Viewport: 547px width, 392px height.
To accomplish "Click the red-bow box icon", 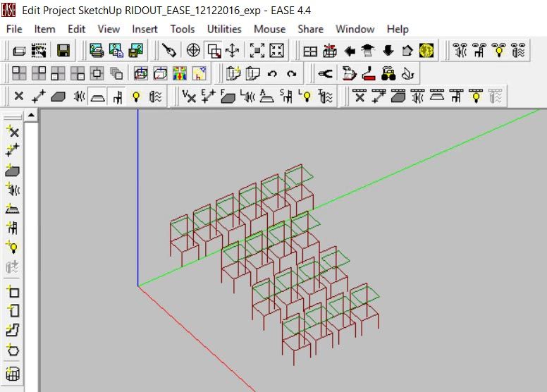I will point(330,51).
